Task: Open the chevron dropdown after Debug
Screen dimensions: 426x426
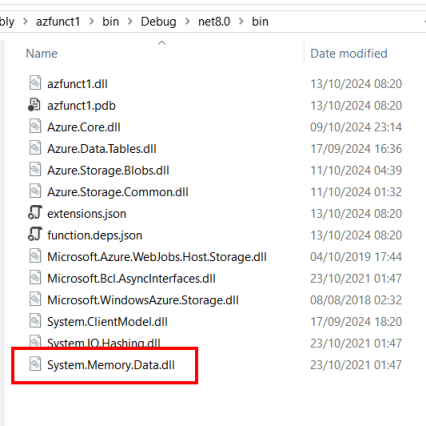Action: click(x=187, y=22)
